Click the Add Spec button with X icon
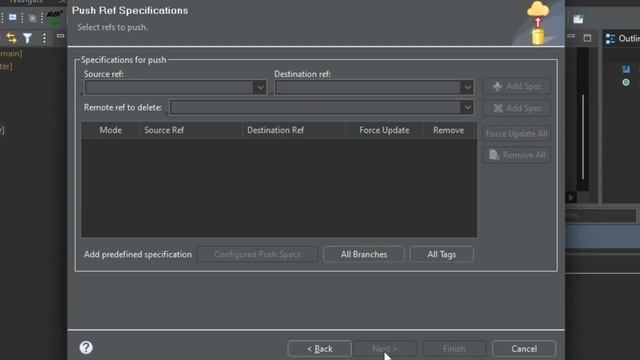Viewport: 640px width, 360px height. [x=516, y=108]
